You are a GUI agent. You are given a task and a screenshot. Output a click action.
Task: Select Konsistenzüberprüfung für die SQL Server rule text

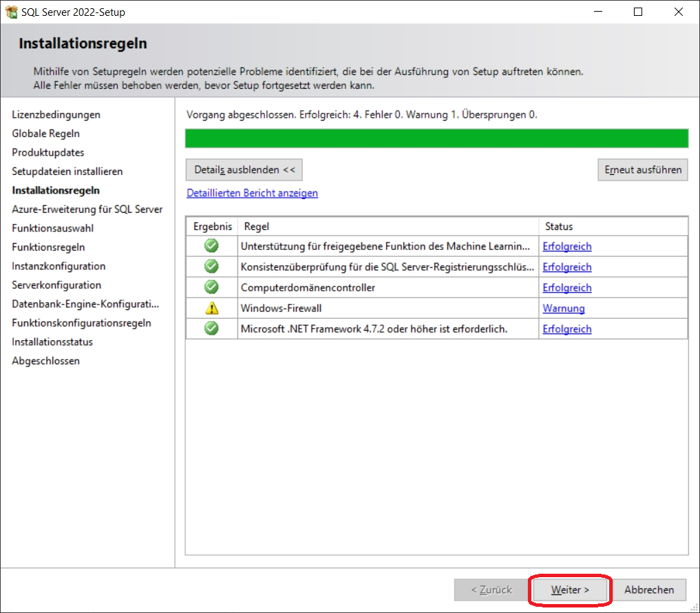[x=387, y=267]
